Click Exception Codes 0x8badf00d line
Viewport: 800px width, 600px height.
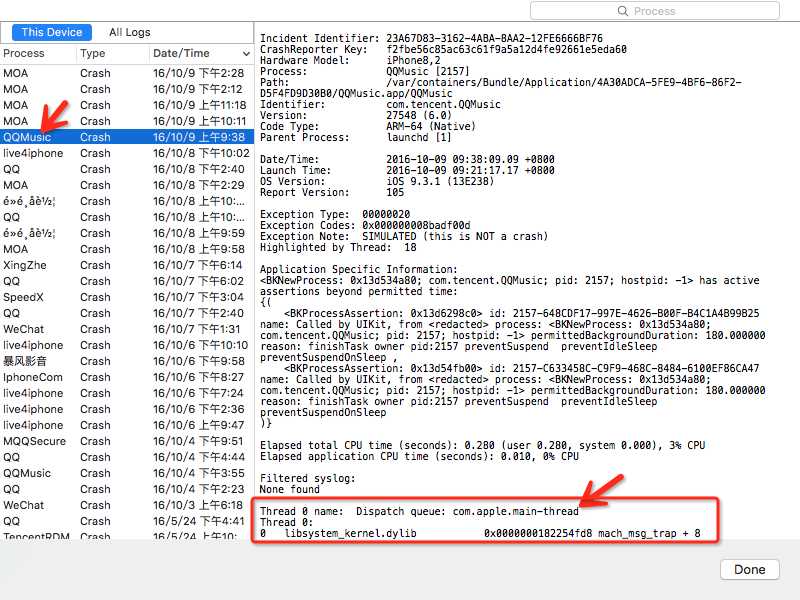click(x=365, y=225)
